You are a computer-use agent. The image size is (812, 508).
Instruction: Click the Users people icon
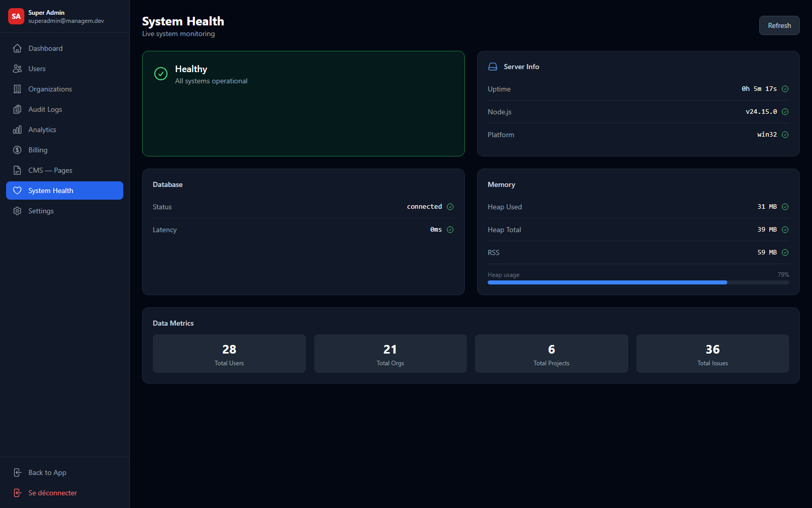(x=17, y=69)
